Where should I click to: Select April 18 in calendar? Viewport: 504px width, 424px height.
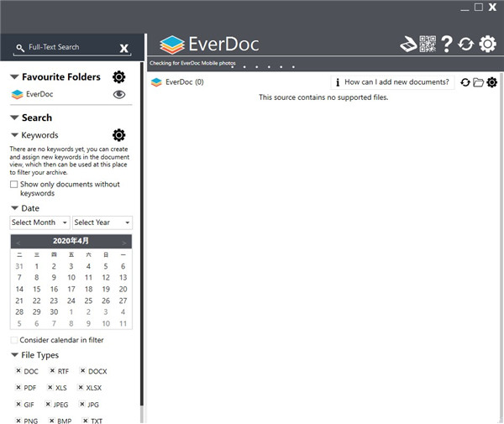tap(88, 289)
